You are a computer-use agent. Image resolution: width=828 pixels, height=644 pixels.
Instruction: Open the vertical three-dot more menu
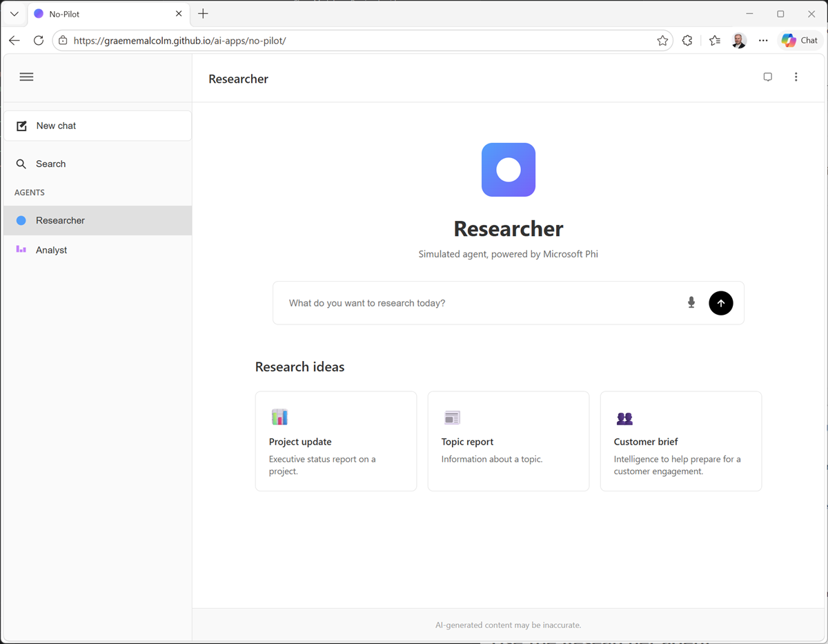coord(796,77)
